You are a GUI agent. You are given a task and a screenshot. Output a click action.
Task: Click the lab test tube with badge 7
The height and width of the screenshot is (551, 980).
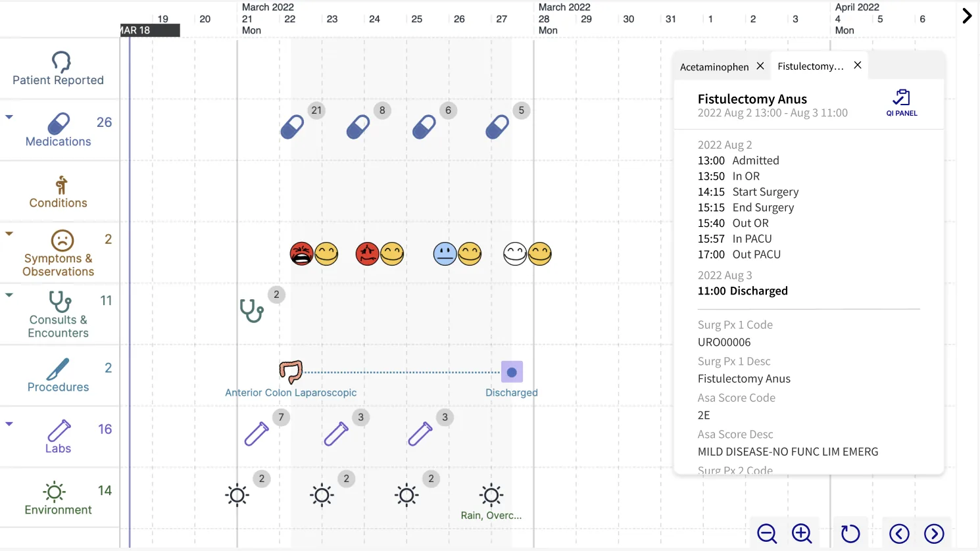click(x=257, y=434)
